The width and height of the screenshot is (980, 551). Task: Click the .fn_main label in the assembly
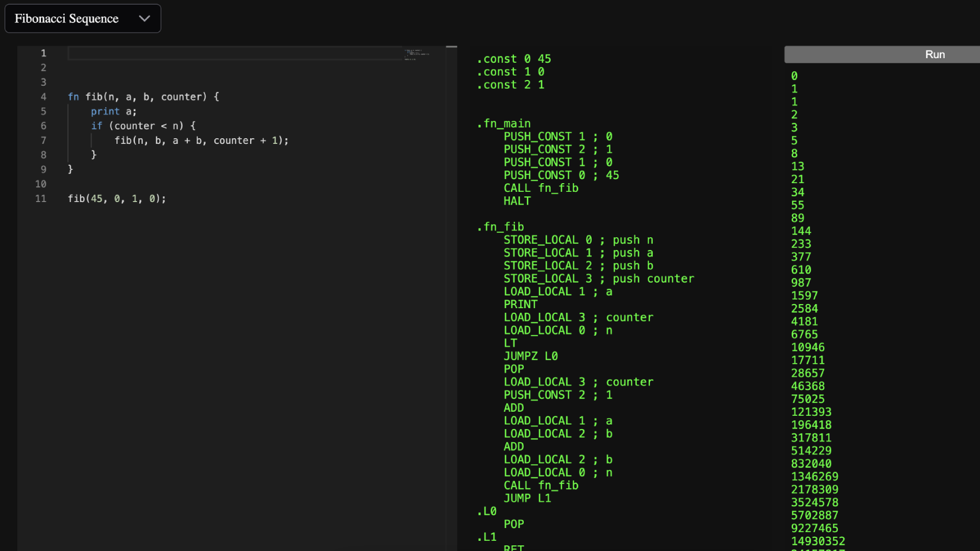pyautogui.click(x=504, y=123)
